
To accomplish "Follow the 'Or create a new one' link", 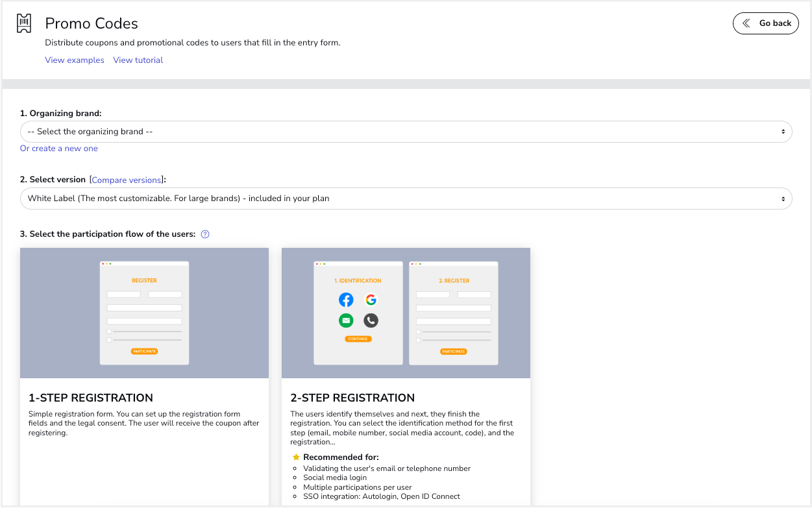I will pyautogui.click(x=59, y=149).
